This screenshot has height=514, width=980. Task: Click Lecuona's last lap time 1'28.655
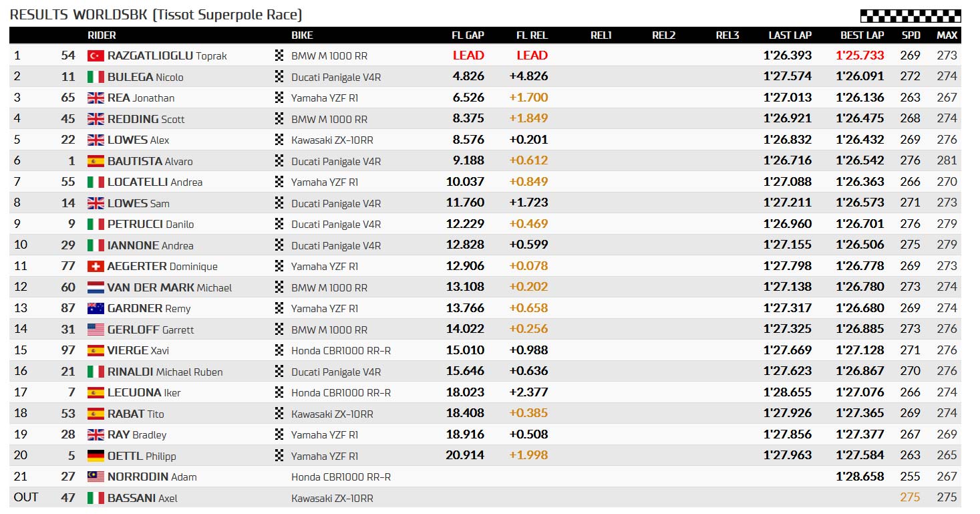click(788, 392)
